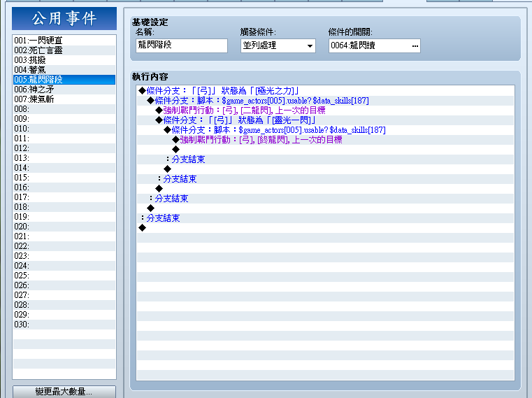Select first line 條件分支 with 極光之力
This screenshot has height=398, width=532.
[325, 91]
